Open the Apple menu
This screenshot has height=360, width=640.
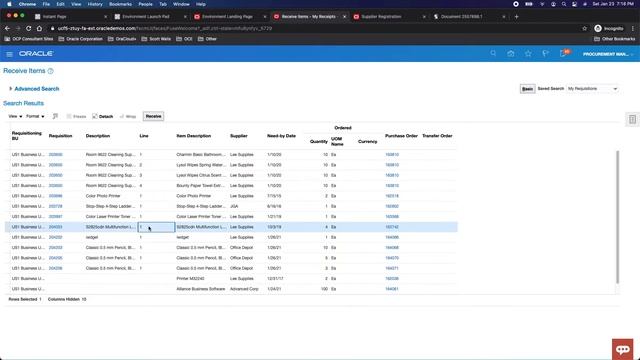(x=9, y=4)
